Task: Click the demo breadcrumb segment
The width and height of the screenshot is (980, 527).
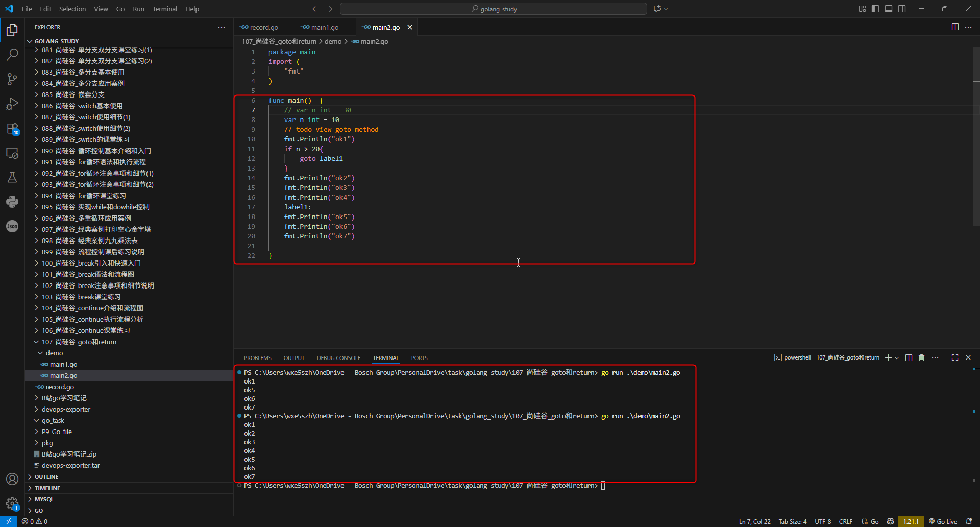Action: [x=333, y=41]
